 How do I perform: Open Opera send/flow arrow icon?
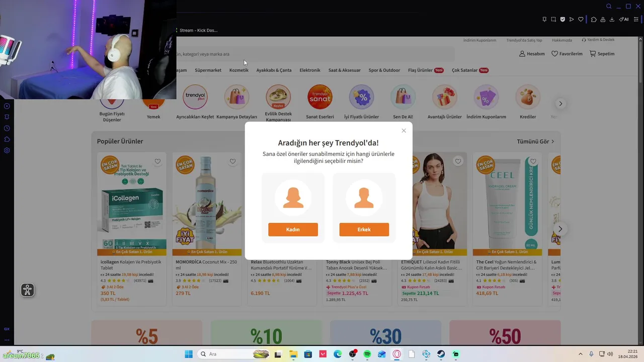[x=572, y=20]
